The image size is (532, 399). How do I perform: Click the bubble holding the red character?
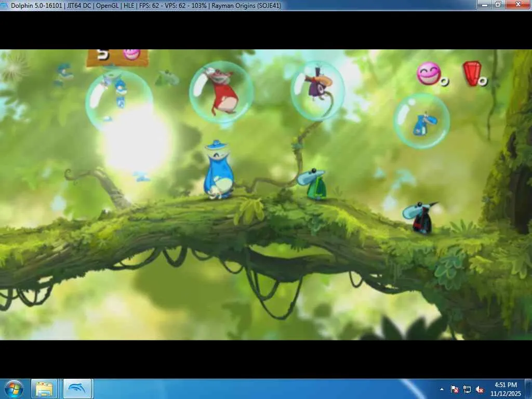pos(221,92)
